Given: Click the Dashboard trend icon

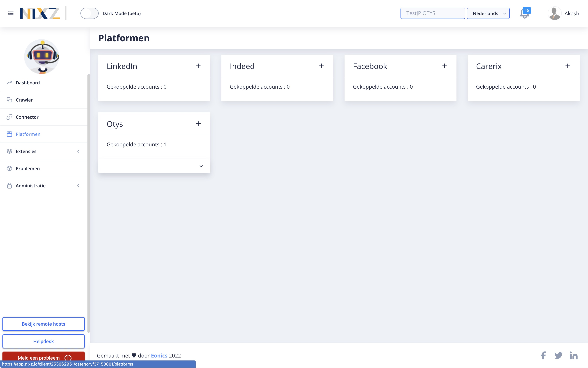Looking at the screenshot, I should [x=9, y=83].
